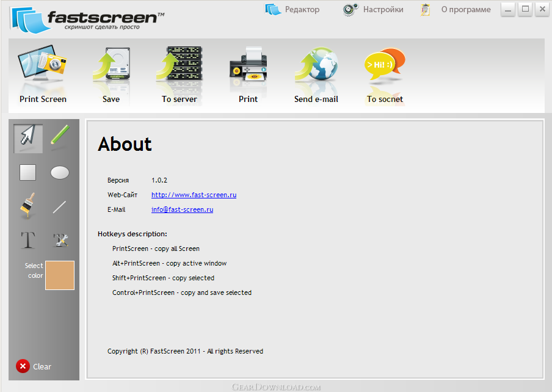Pick the straight line tool
The height and width of the screenshot is (392, 552).
pyautogui.click(x=59, y=207)
